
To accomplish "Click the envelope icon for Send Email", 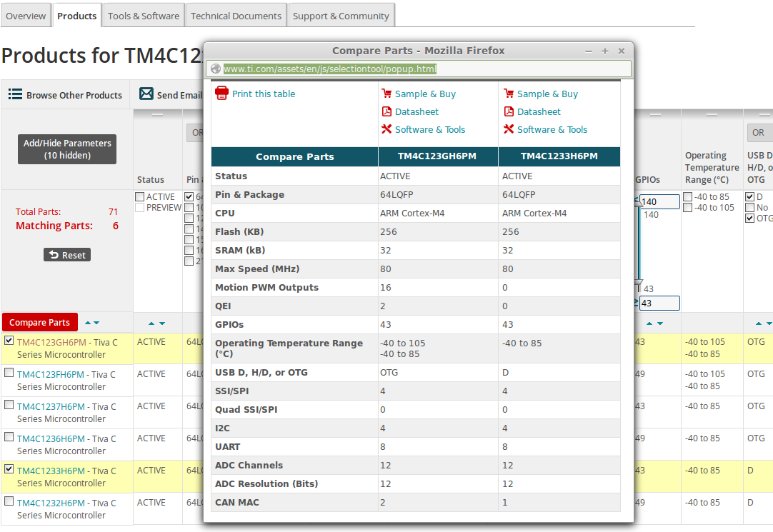I will (x=146, y=94).
